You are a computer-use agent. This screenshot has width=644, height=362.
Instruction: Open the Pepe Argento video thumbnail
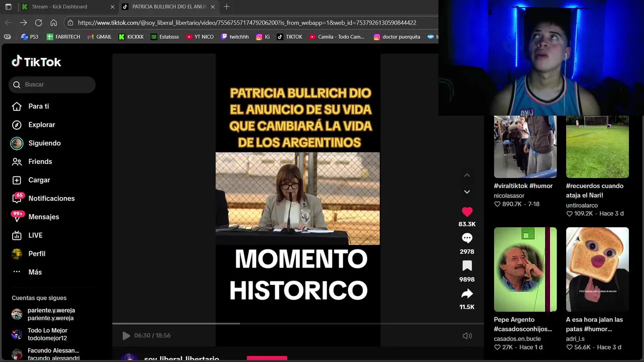pyautogui.click(x=525, y=269)
